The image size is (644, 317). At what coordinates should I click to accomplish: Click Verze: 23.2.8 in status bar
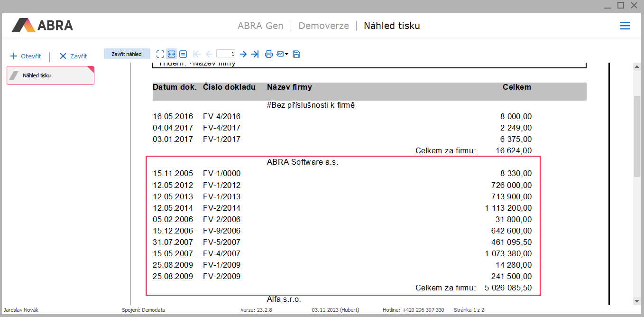tap(257, 310)
